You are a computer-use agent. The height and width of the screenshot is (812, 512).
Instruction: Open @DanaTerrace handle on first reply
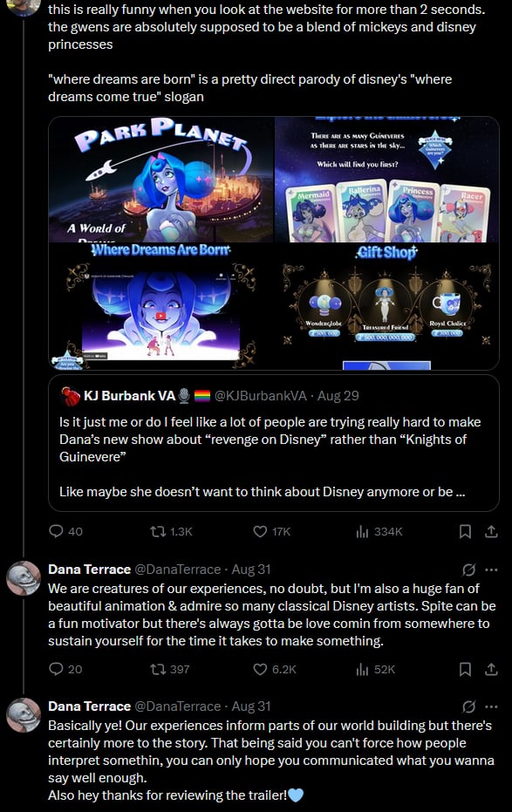(178, 570)
